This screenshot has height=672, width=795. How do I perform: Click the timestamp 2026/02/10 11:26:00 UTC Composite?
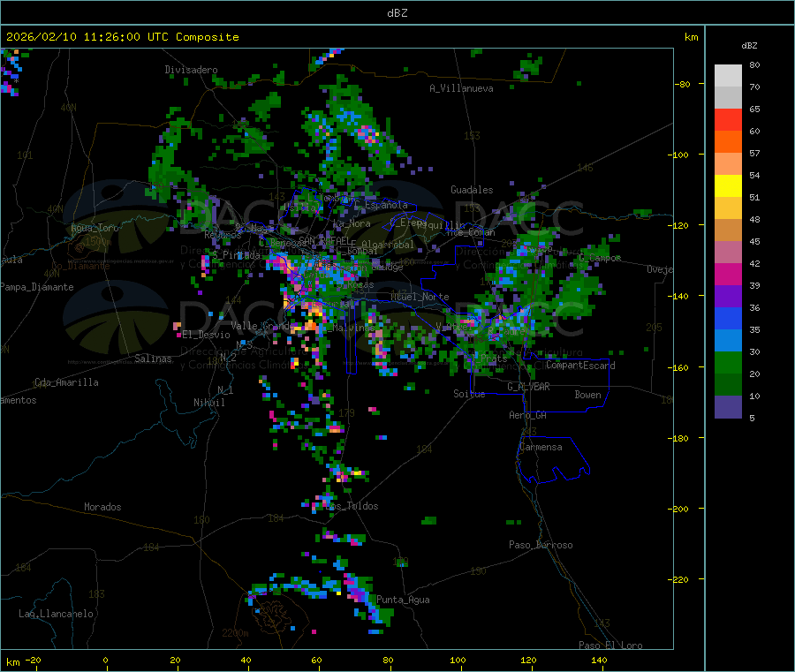(122, 37)
